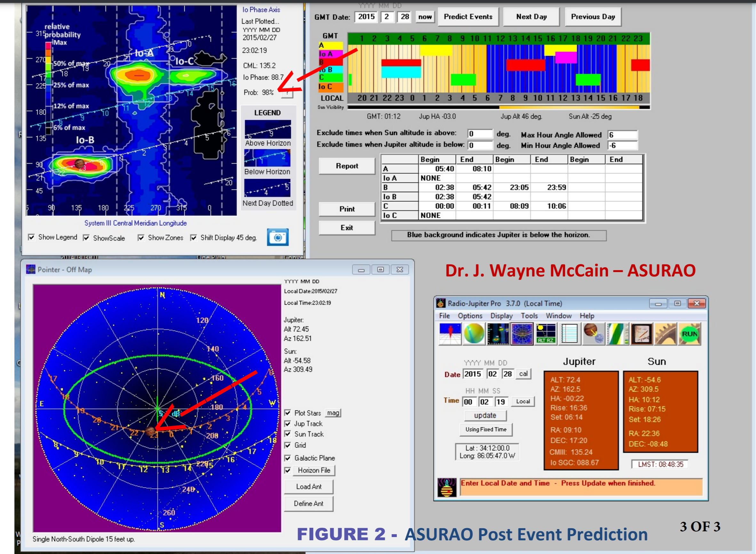Toggle the Local time mode button

(523, 402)
